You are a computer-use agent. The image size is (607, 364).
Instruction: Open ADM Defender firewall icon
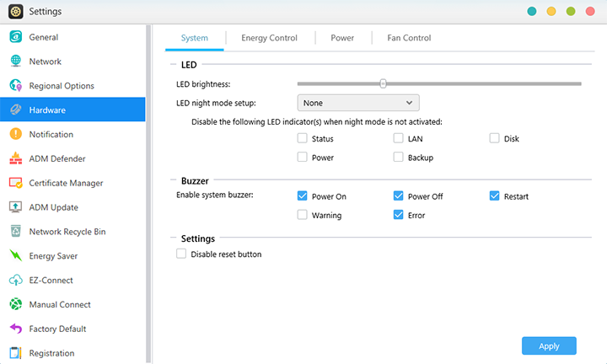(x=15, y=158)
